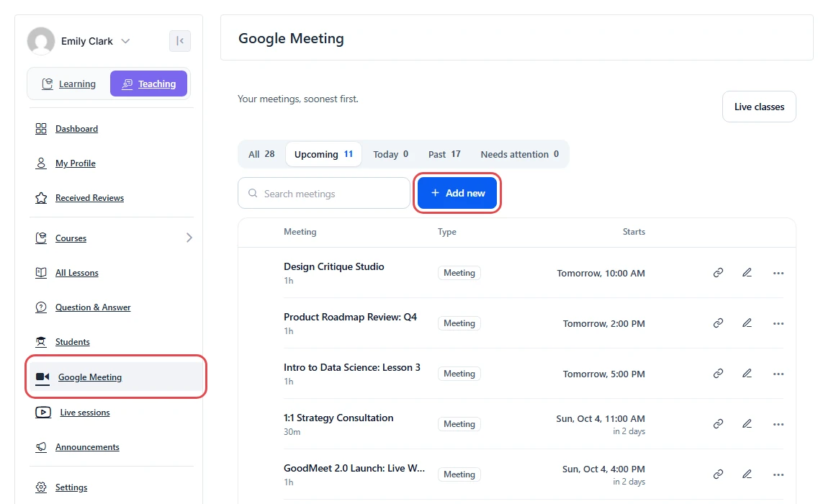Switch to Teaching mode
Screen dimensions: 831x504
point(149,84)
